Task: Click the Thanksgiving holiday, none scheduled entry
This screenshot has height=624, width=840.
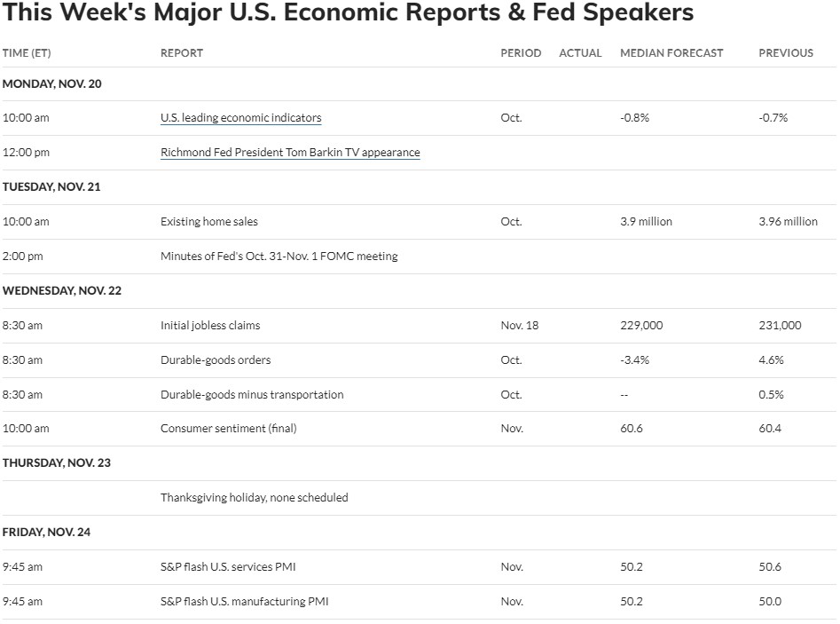Action: pyautogui.click(x=254, y=497)
